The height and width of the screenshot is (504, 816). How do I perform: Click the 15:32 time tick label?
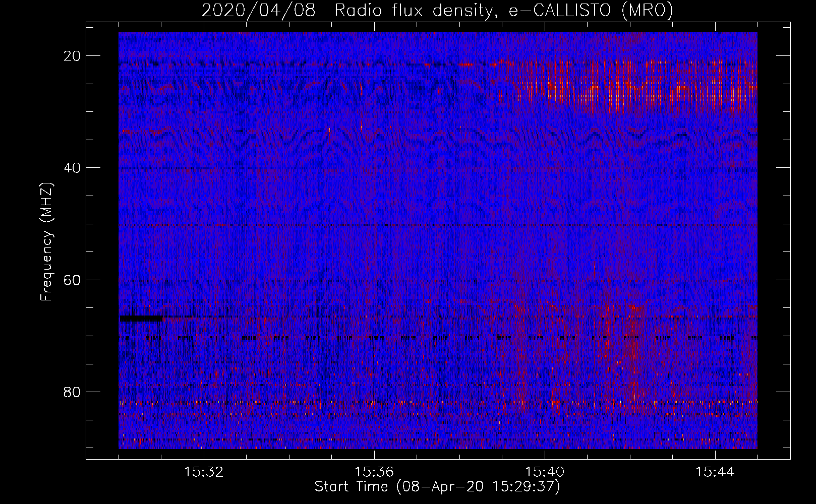coord(204,472)
